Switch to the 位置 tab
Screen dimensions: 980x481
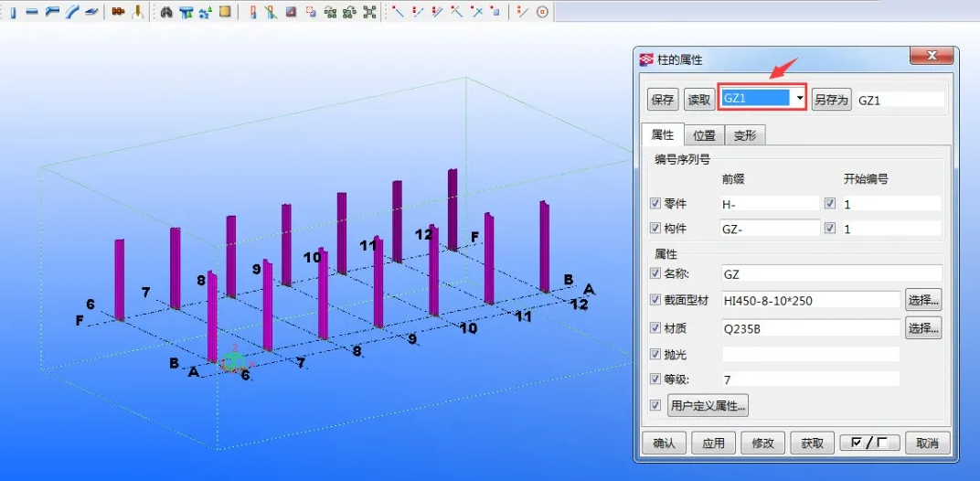(703, 135)
